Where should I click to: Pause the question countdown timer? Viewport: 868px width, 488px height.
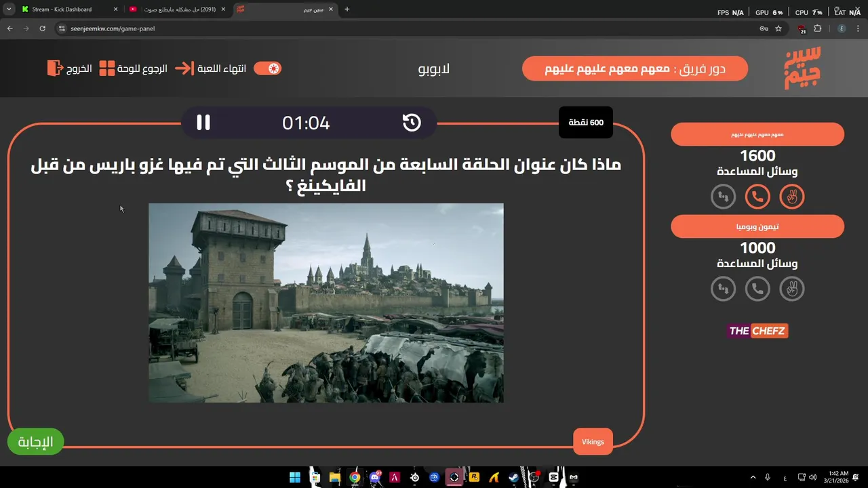(203, 123)
